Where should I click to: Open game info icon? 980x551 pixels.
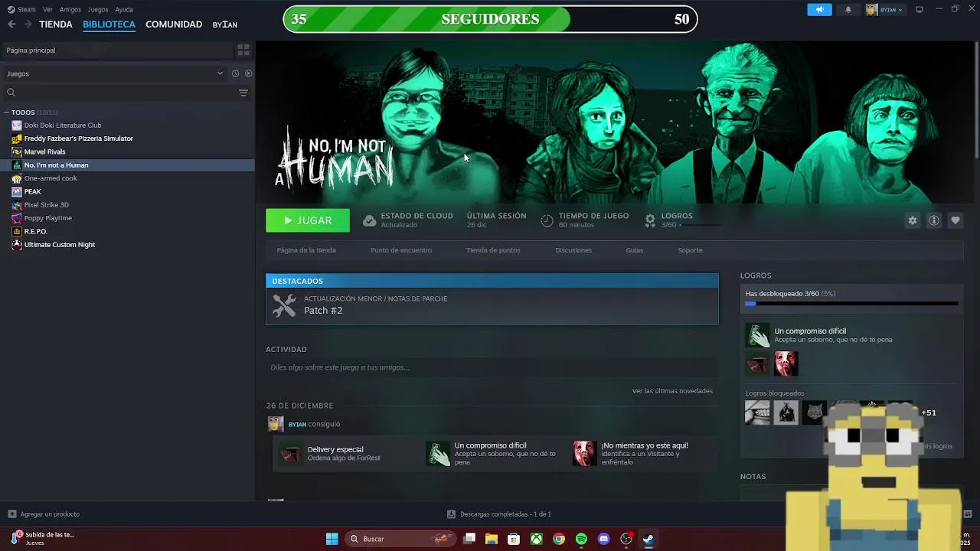[934, 220]
